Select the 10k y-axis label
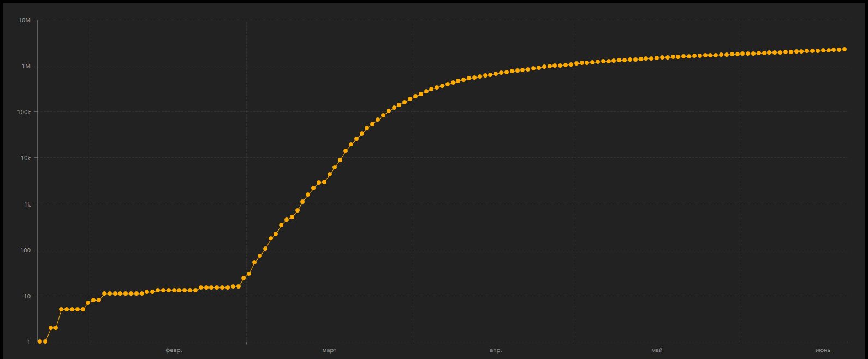 click(26, 158)
